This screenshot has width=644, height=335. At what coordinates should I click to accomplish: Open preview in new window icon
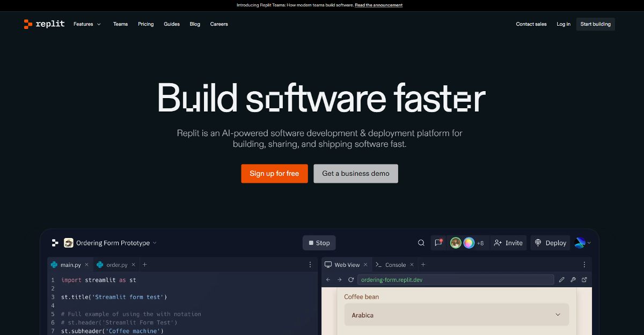pos(584,280)
